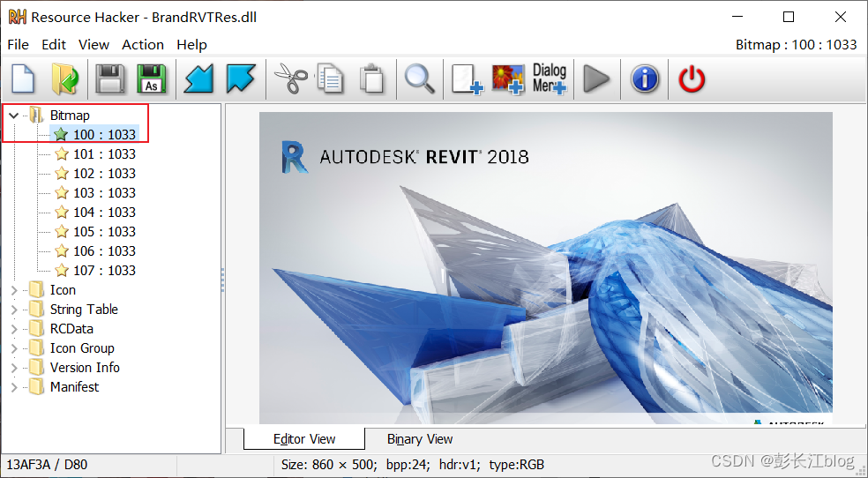The width and height of the screenshot is (868, 478).
Task: Expand the String Table folder
Action: 14,310
